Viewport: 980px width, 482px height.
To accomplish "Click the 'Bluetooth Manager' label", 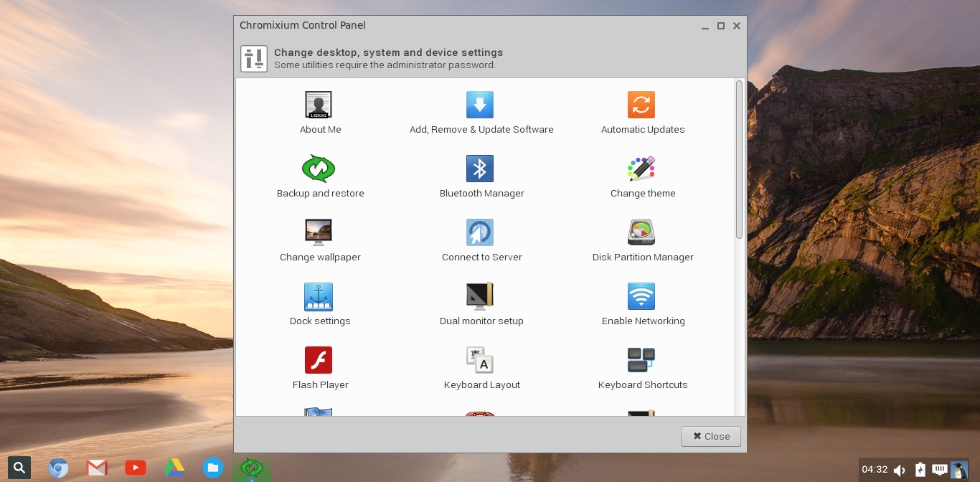I will tap(482, 194).
